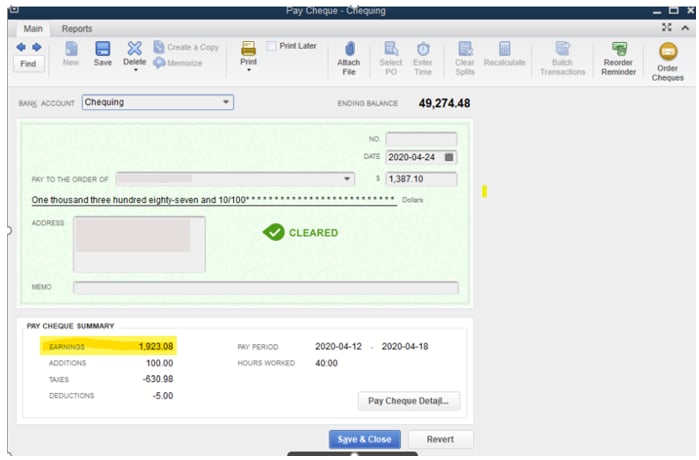
Task: Memorize this transaction
Action: click(x=178, y=63)
